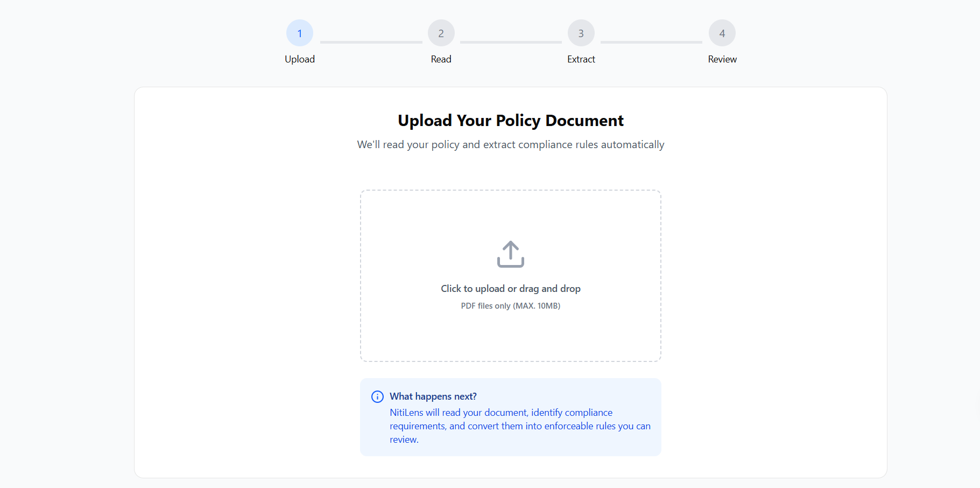This screenshot has height=488, width=980.
Task: Click the info circle icon
Action: coord(377,397)
